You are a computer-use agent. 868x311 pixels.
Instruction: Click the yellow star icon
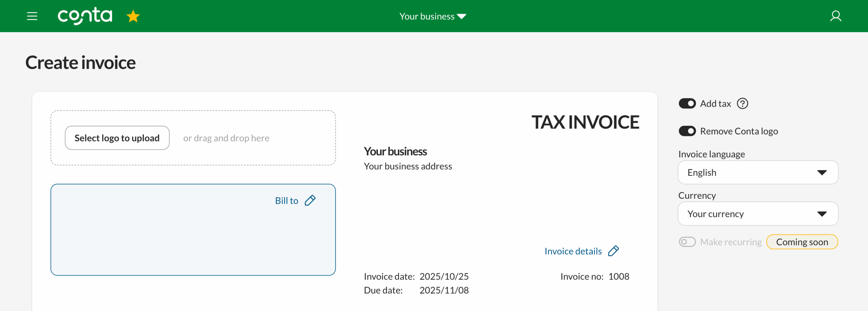[x=133, y=16]
